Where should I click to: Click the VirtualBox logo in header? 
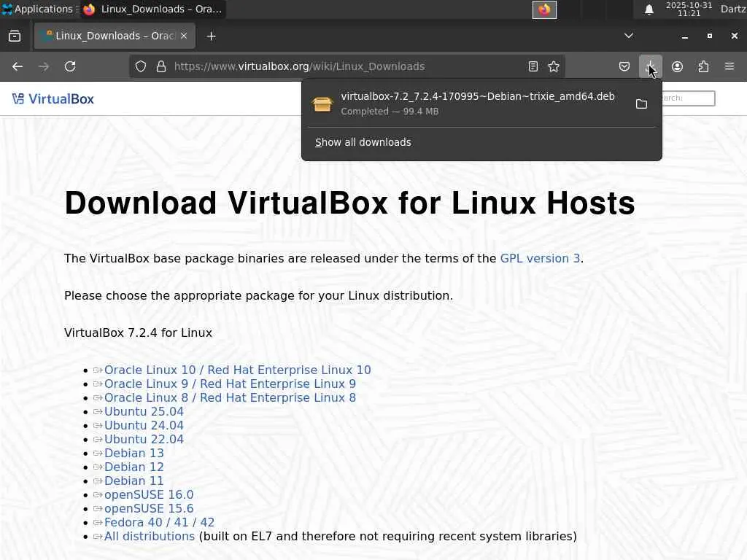point(53,99)
